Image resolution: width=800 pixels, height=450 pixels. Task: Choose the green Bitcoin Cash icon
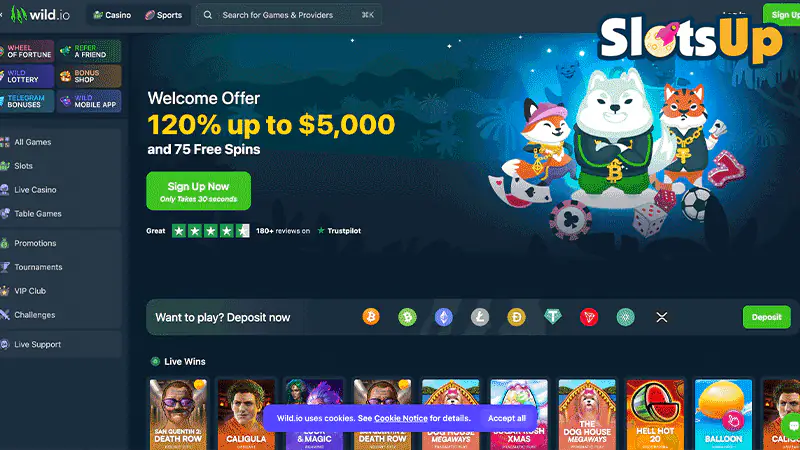point(407,317)
